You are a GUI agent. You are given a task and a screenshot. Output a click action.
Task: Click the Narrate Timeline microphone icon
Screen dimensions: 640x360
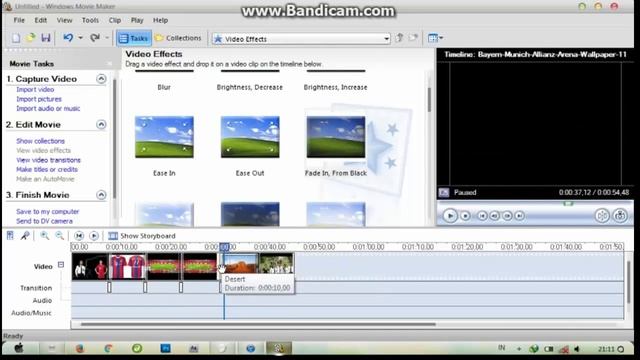pos(25,236)
